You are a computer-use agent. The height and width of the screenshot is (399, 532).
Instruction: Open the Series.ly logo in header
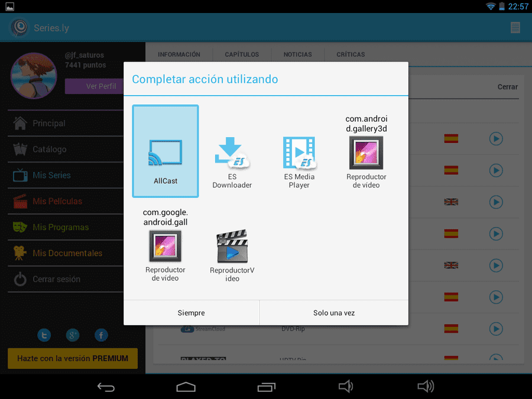coord(20,27)
